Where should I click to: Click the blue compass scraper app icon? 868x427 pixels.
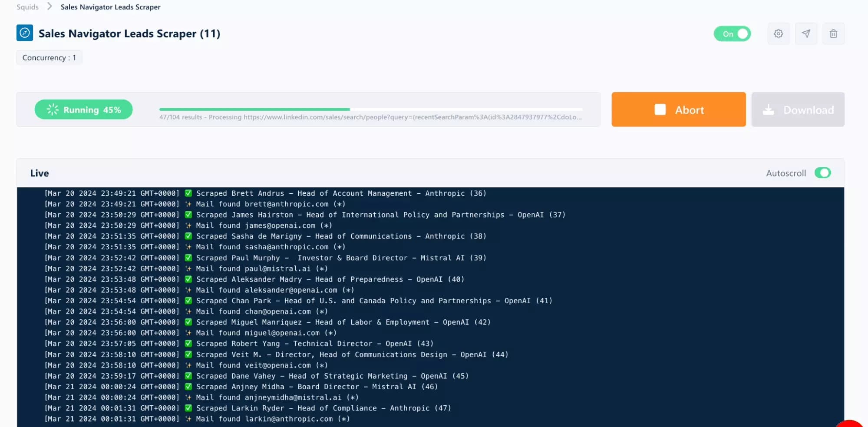(x=25, y=33)
